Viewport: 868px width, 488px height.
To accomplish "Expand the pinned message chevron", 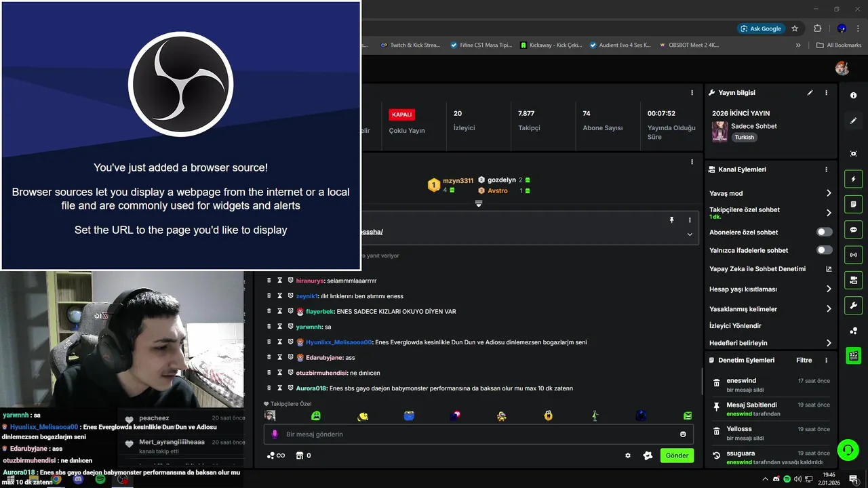I will point(690,235).
